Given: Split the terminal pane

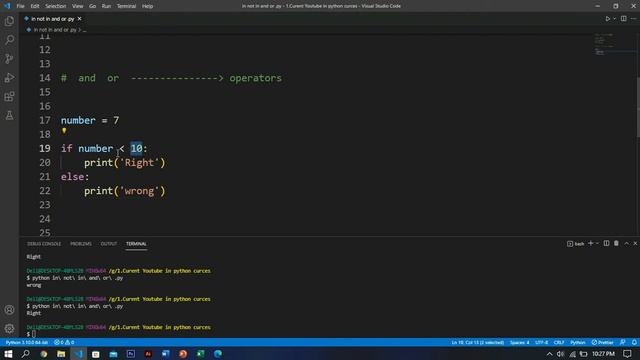Looking at the screenshot, I should tap(607, 243).
